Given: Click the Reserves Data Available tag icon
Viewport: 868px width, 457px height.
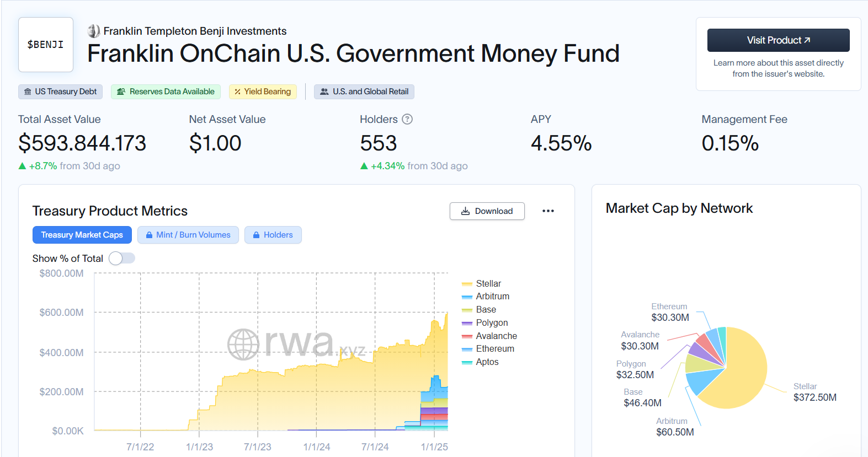Looking at the screenshot, I should point(121,92).
